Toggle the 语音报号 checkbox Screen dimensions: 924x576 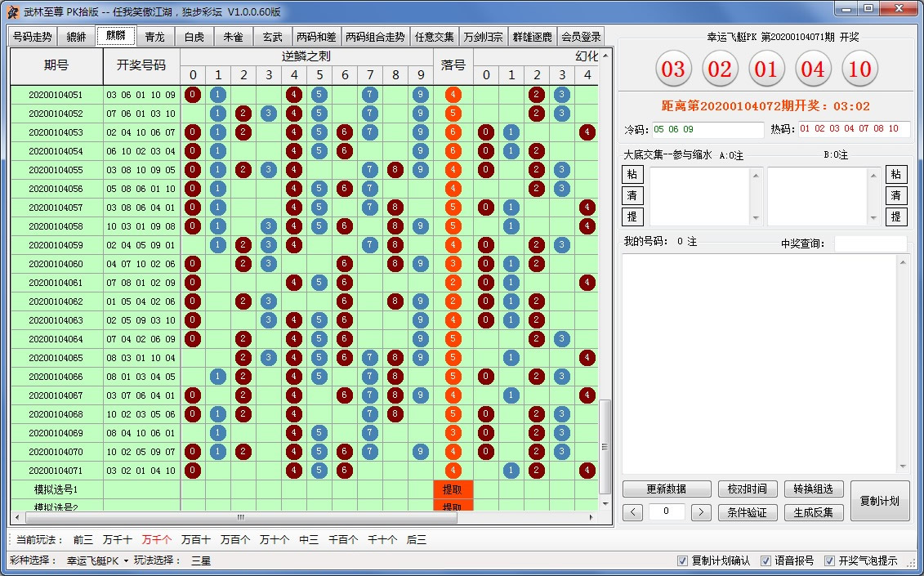point(766,561)
